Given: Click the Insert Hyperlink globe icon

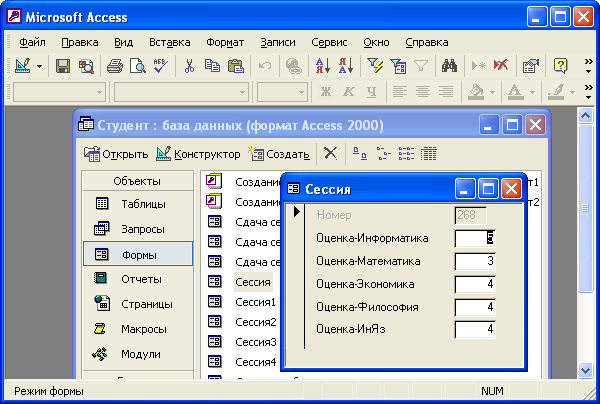Looking at the screenshot, I should click(293, 66).
